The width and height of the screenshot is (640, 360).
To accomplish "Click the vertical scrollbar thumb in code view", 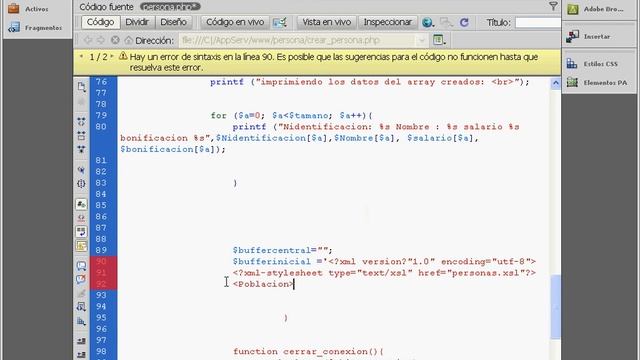I will click(556, 307).
